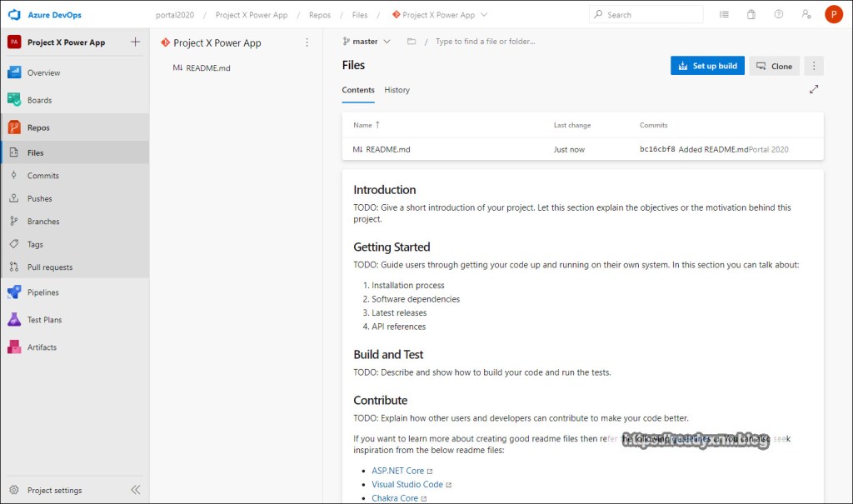Switch to the History tab
The height and width of the screenshot is (504, 853).
click(x=397, y=90)
